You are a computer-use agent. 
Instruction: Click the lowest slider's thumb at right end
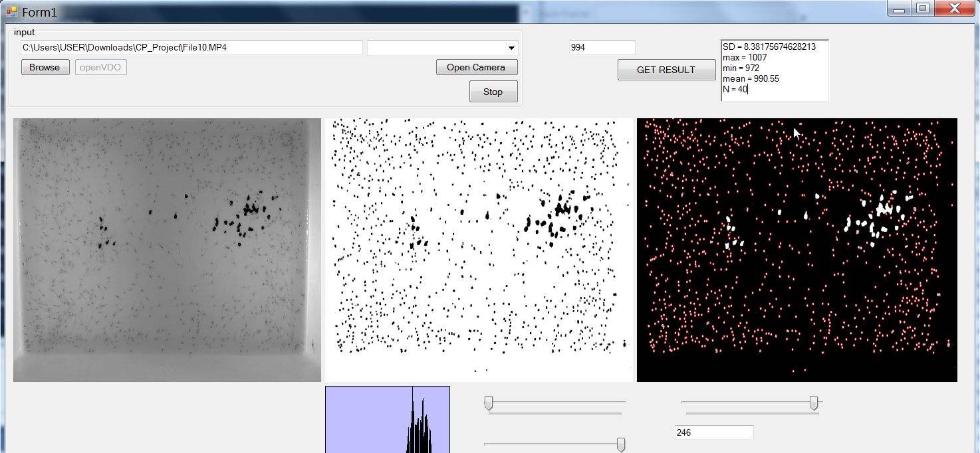[x=621, y=444]
